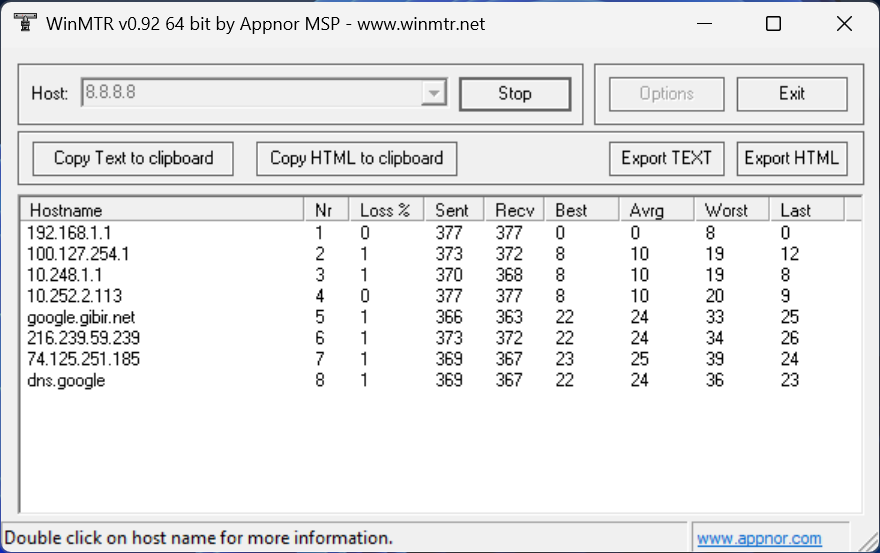The height and width of the screenshot is (553, 880).
Task: Open the disabled Options button
Action: point(666,94)
